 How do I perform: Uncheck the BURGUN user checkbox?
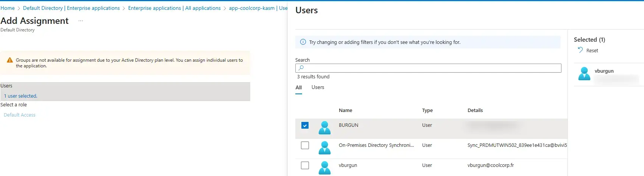(x=305, y=125)
